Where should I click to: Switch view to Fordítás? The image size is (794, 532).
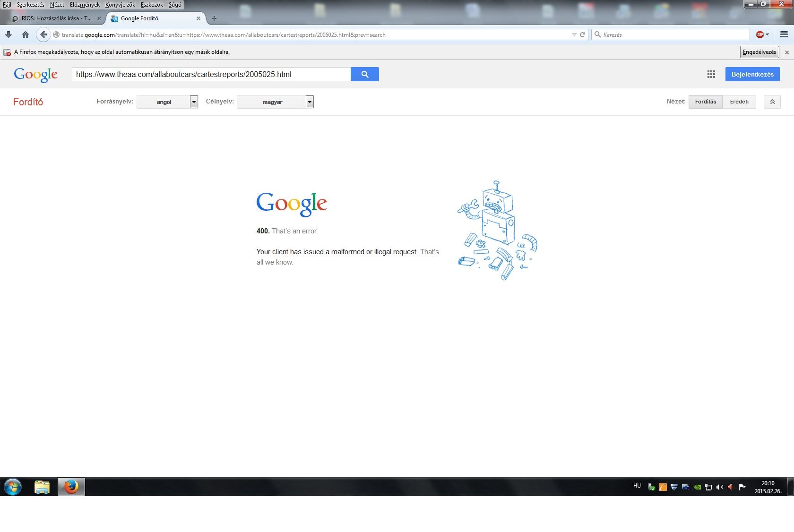coord(706,102)
